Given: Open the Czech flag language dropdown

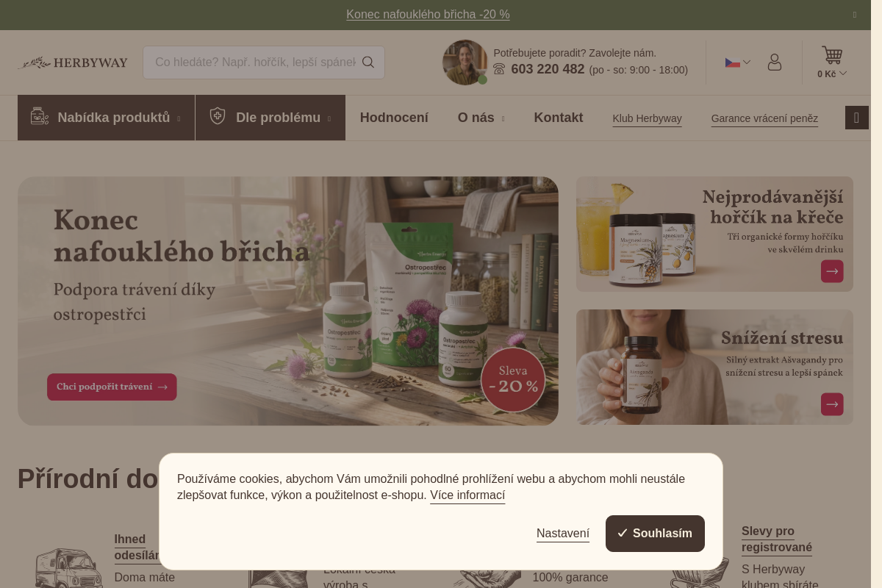Looking at the screenshot, I should tap(737, 62).
